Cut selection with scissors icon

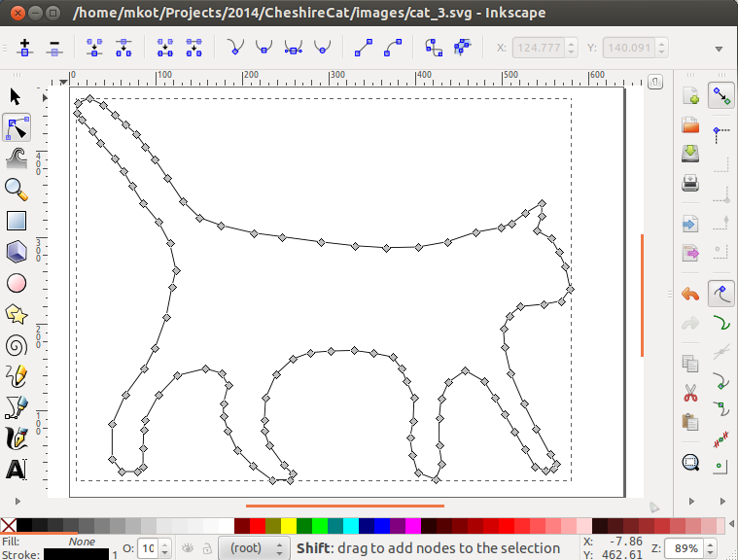(x=690, y=393)
